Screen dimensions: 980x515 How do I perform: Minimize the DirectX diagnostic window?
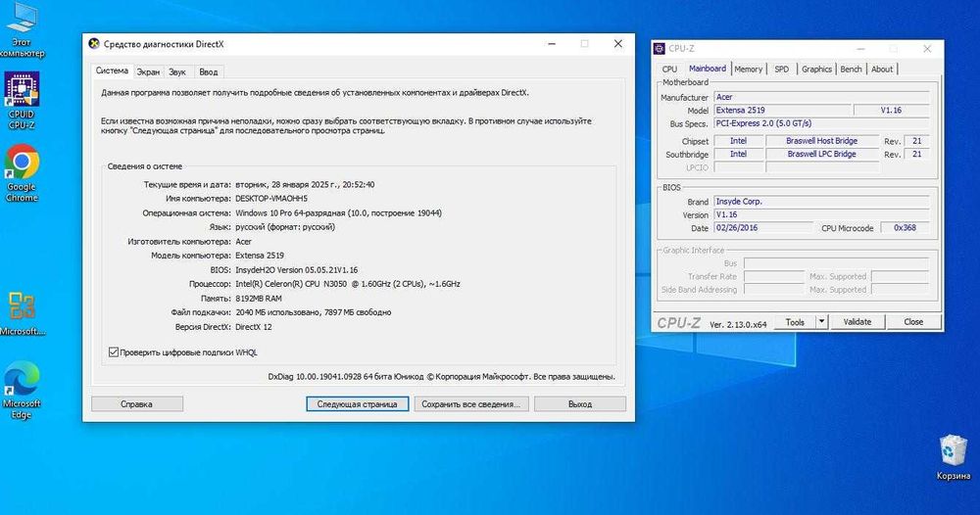click(552, 44)
